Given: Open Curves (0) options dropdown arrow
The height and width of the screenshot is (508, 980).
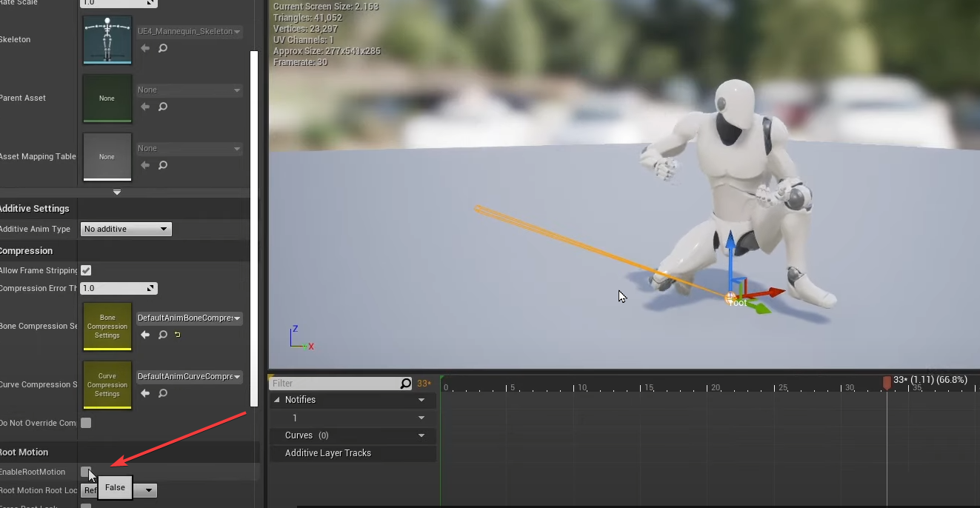Looking at the screenshot, I should point(421,435).
